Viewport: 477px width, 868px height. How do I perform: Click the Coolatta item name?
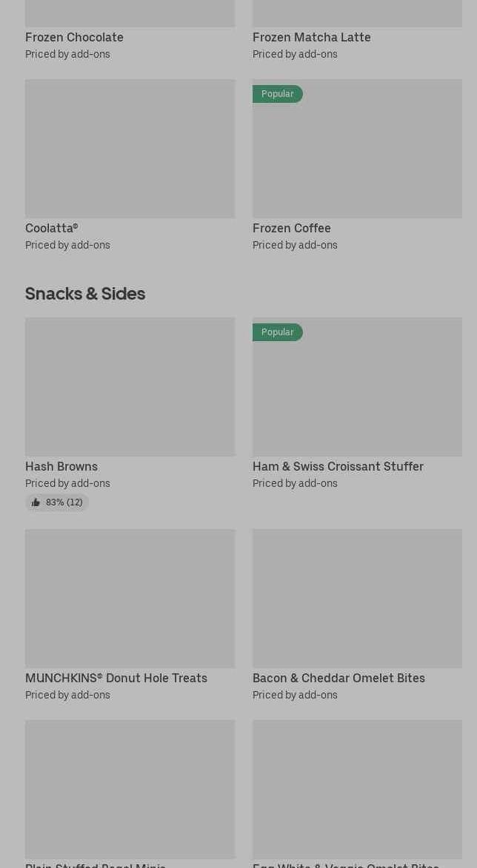pos(51,228)
